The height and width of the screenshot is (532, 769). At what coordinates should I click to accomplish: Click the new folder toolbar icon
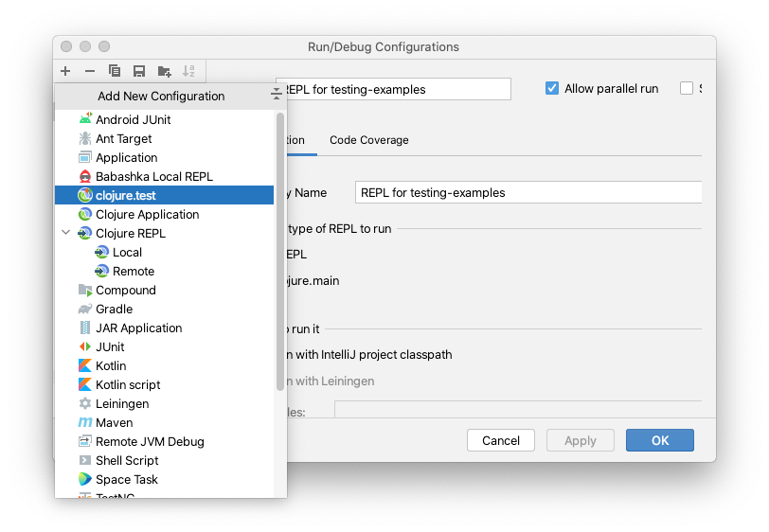click(x=164, y=72)
